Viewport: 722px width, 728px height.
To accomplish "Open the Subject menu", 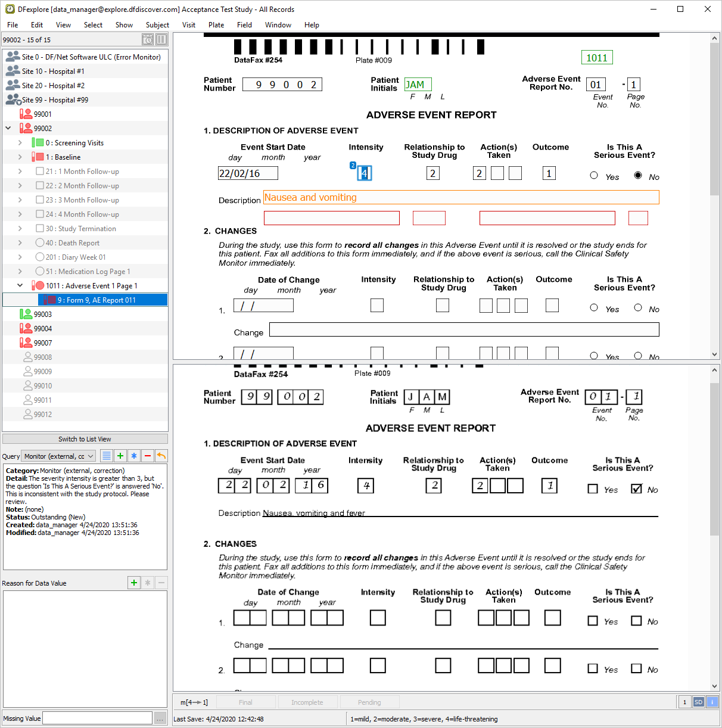I will click(x=157, y=25).
